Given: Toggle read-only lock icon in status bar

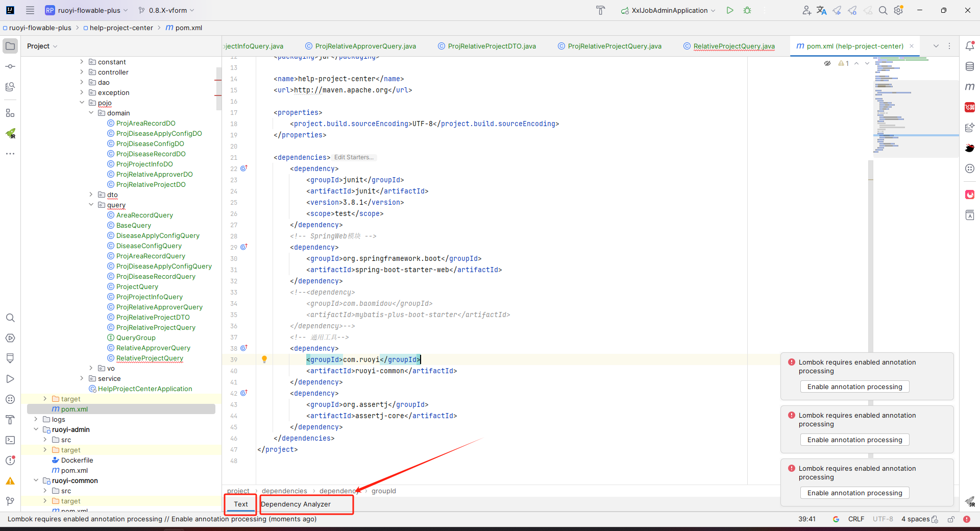Looking at the screenshot, I should click(951, 519).
